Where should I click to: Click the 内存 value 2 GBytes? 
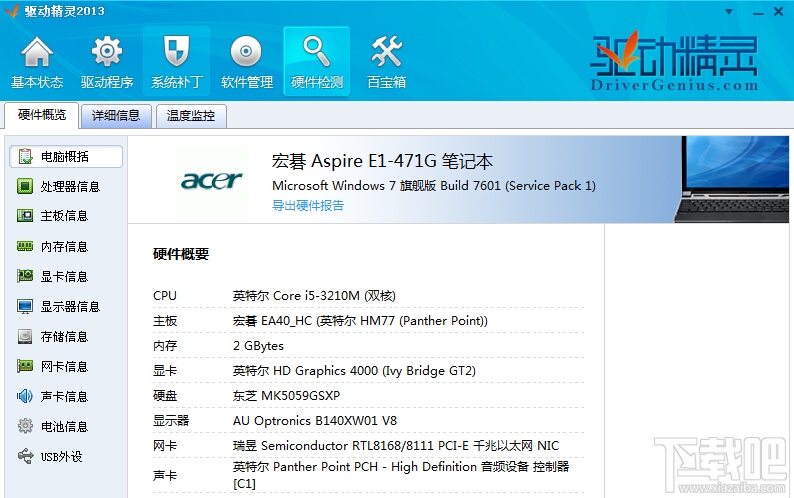[258, 346]
